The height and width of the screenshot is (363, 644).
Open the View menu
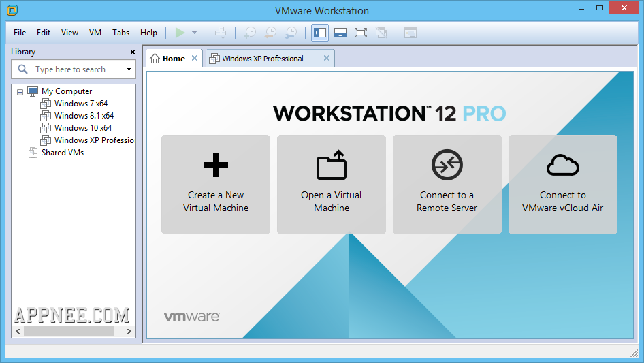point(70,33)
